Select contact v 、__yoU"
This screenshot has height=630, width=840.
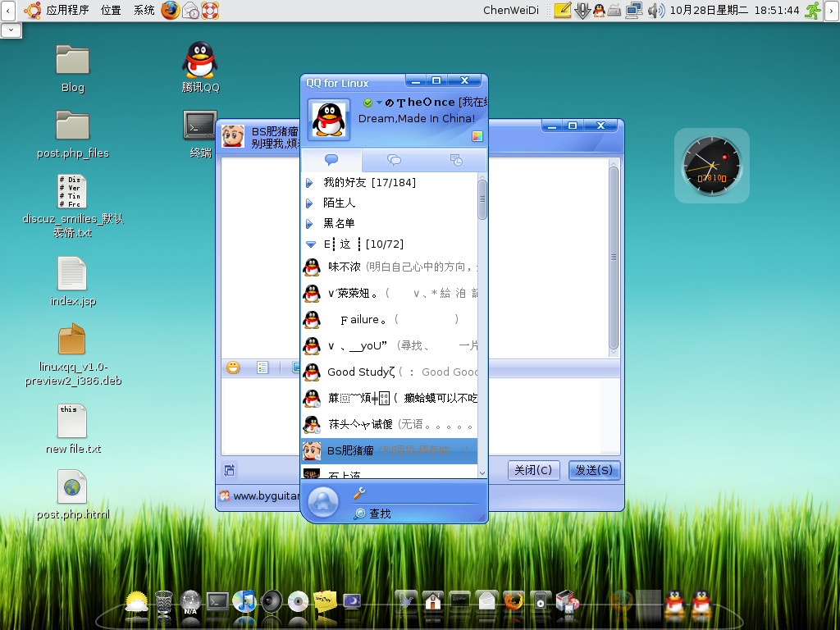[389, 345]
